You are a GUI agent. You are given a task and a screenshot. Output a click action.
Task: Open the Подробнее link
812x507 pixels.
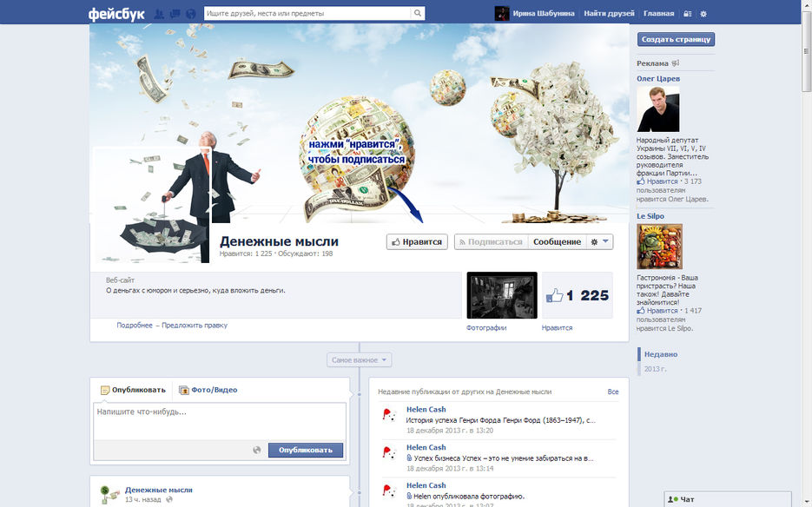[x=135, y=326]
